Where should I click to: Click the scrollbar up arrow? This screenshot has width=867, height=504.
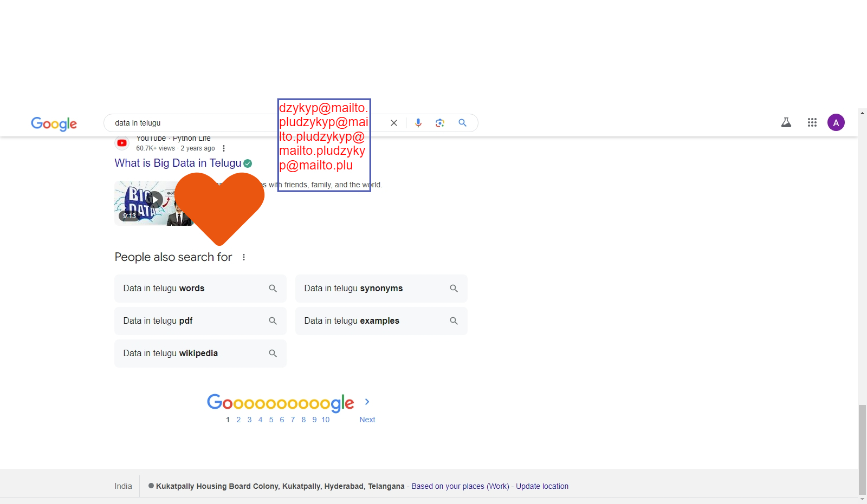[862, 113]
